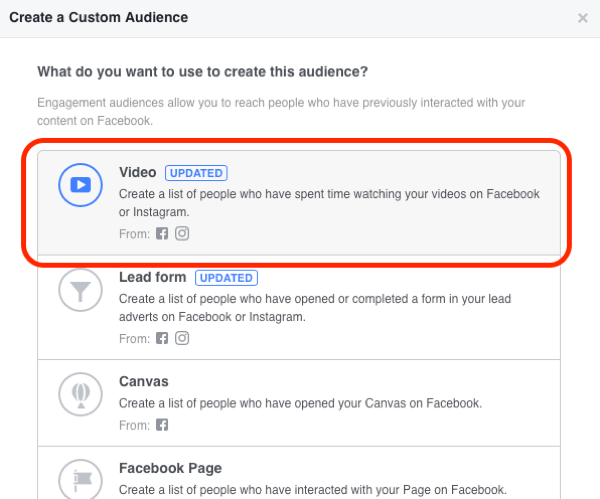Click 'What do you want to use' heading
600x499 pixels.
pyautogui.click(x=202, y=72)
